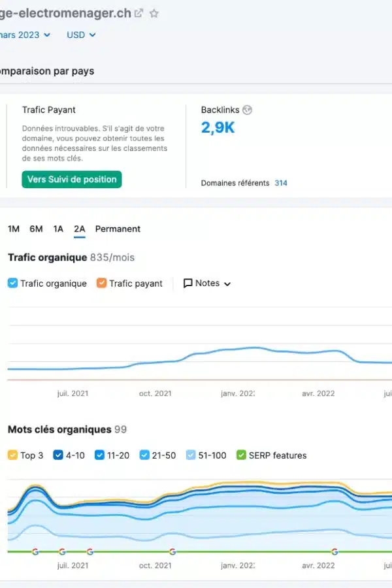Click the globe icon beside Backlinks
This screenshot has width=392, height=588.
pos(247,110)
